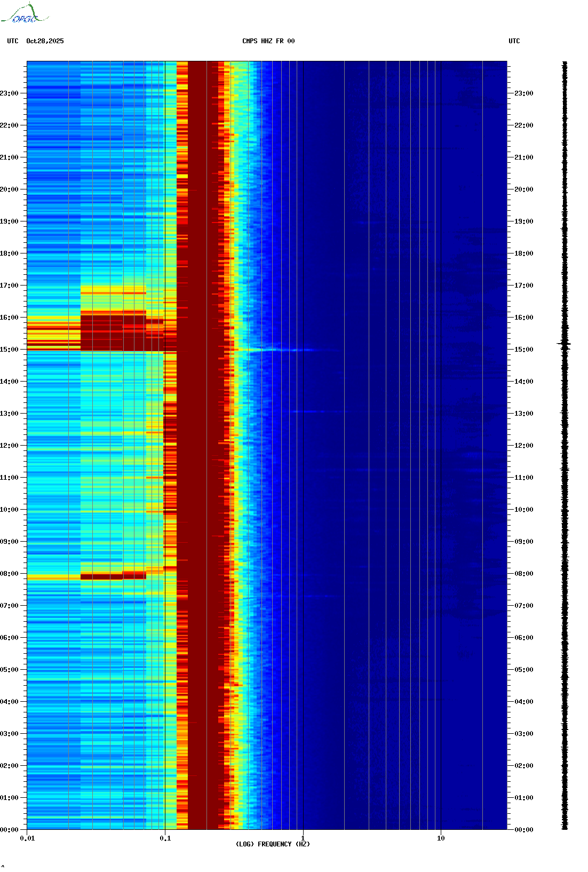Click the (LOG) FREQUENCY (HZ) axis title
The width and height of the screenshot is (588, 872).
[x=273, y=844]
